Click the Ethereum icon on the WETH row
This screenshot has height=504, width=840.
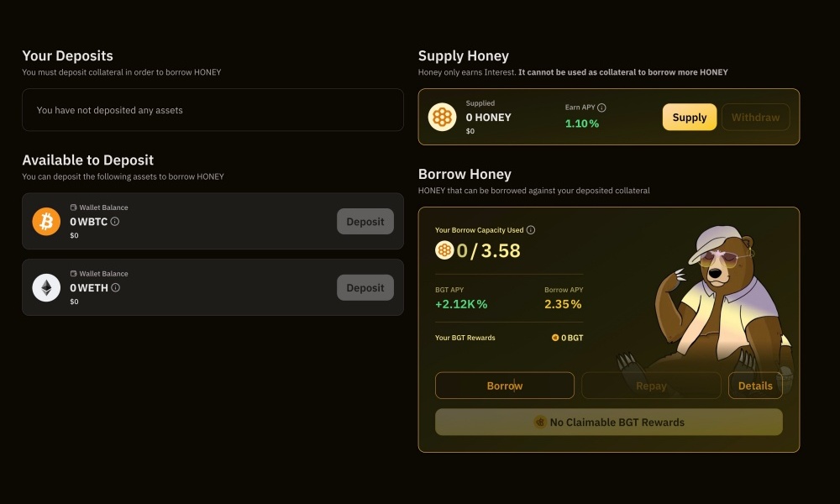pos(46,287)
